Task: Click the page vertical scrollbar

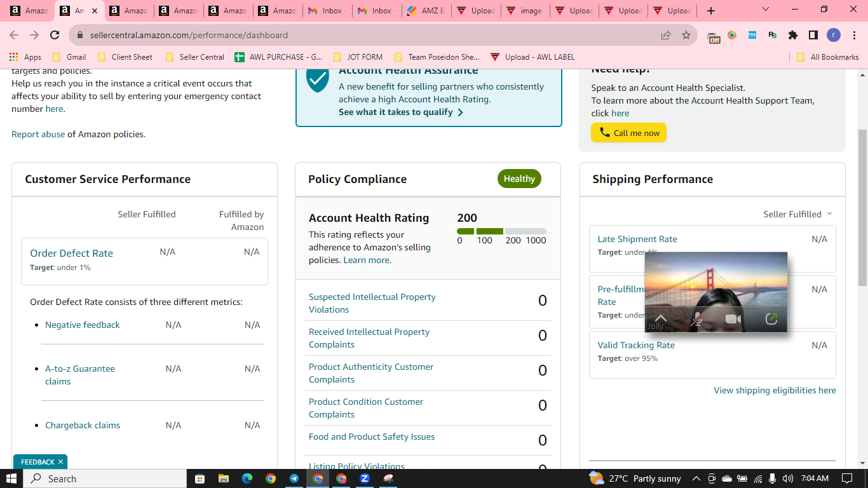Action: point(862,208)
